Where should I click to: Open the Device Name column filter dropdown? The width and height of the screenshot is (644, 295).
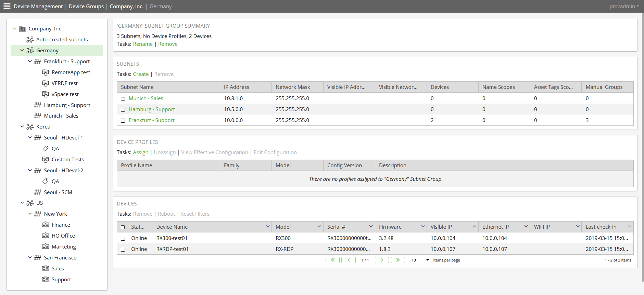coord(268,227)
